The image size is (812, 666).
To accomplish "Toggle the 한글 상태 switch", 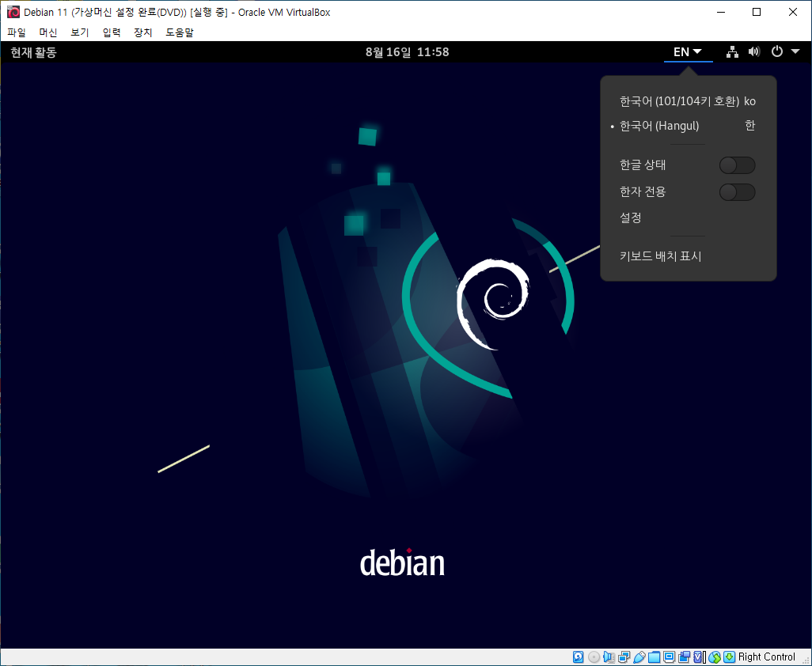I will tap(737, 165).
